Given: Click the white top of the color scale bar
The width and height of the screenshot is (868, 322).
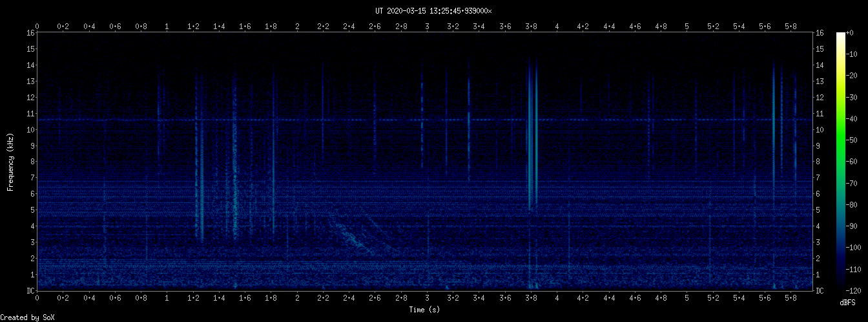Looking at the screenshot, I should (x=840, y=35).
